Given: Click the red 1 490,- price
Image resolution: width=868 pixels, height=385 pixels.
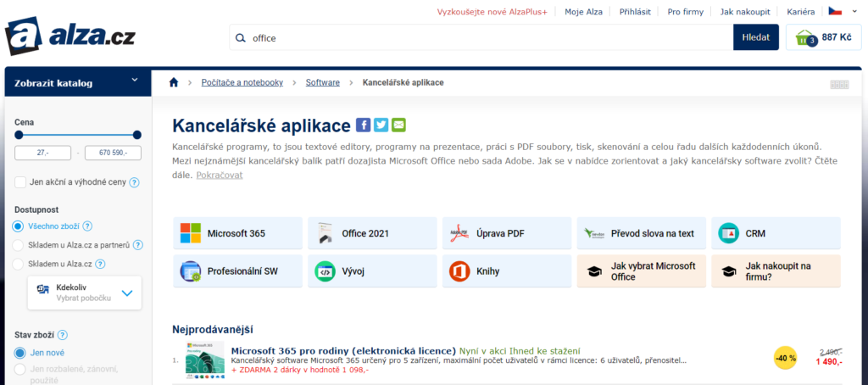Looking at the screenshot, I should point(829,362).
